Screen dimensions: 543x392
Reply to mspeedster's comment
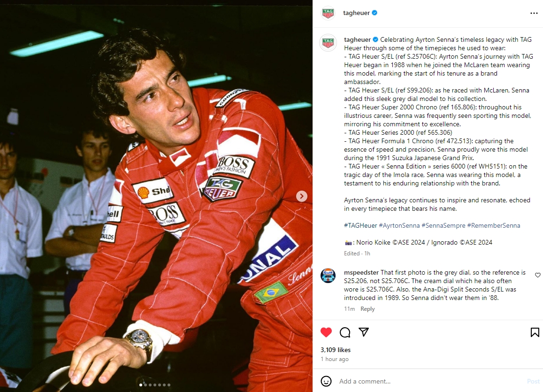click(x=367, y=309)
